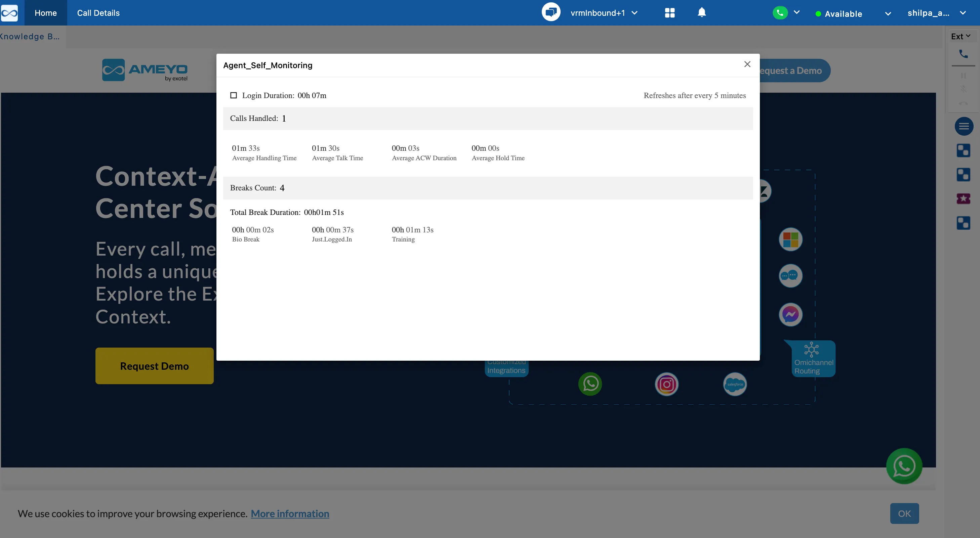Expand the Ext dropdown

coord(961,36)
